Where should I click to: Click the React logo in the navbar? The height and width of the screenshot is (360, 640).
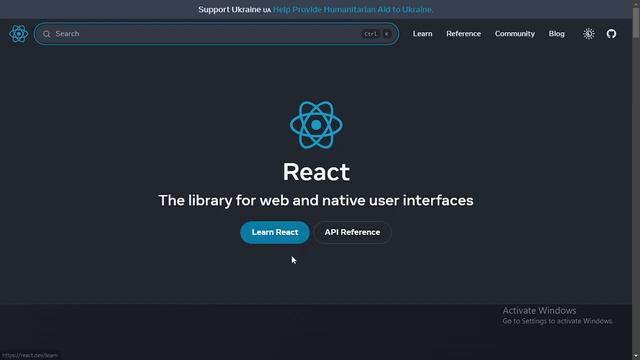click(19, 34)
